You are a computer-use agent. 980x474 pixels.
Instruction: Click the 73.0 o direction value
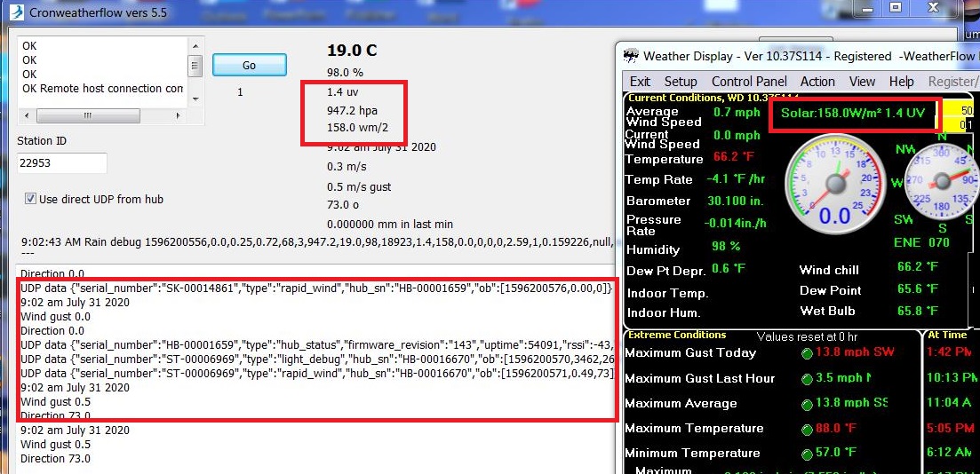(x=343, y=205)
